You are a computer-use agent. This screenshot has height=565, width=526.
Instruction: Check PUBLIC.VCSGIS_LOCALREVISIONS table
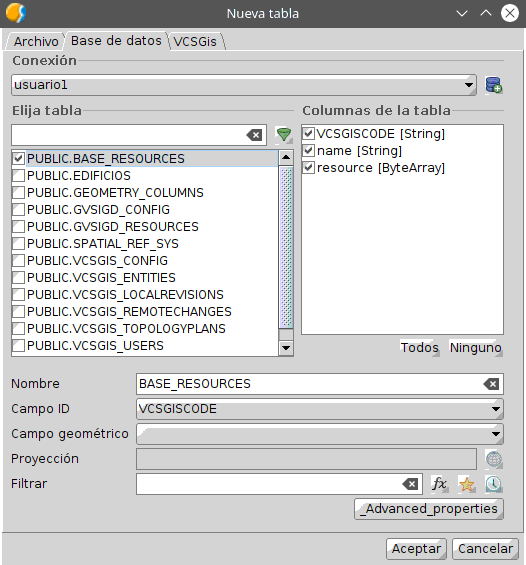(x=18, y=294)
